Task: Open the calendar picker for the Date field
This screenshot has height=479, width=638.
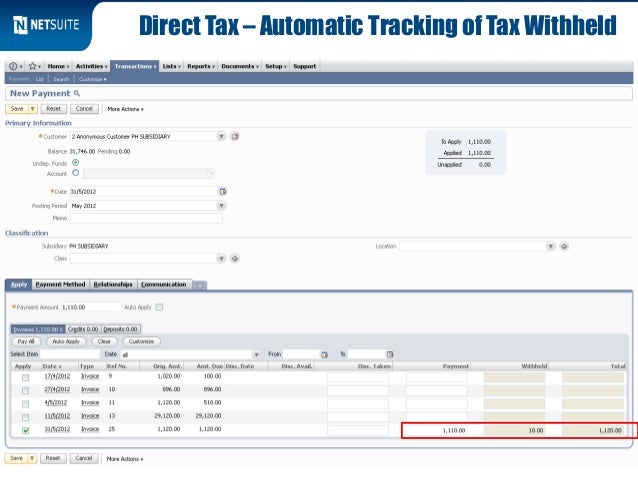Action: pos(223,191)
